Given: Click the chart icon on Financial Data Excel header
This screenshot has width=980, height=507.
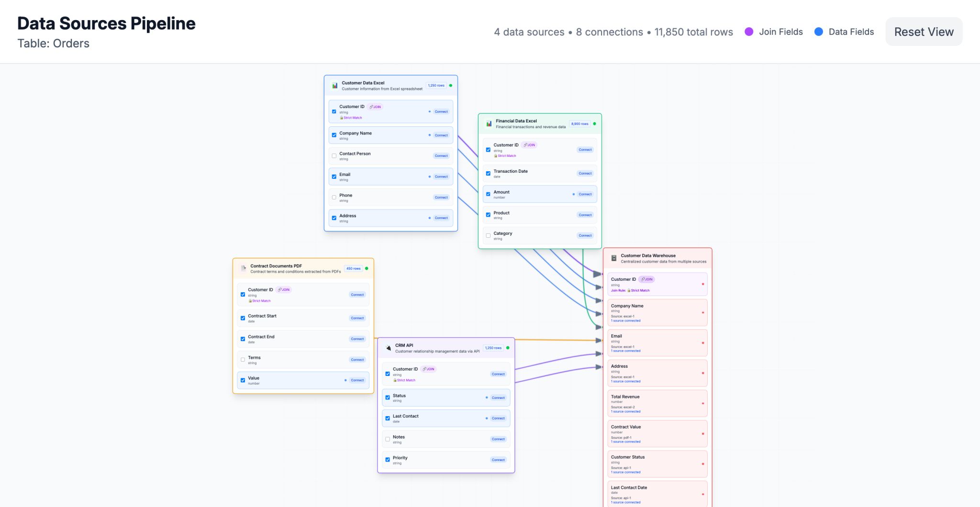Looking at the screenshot, I should [x=489, y=123].
